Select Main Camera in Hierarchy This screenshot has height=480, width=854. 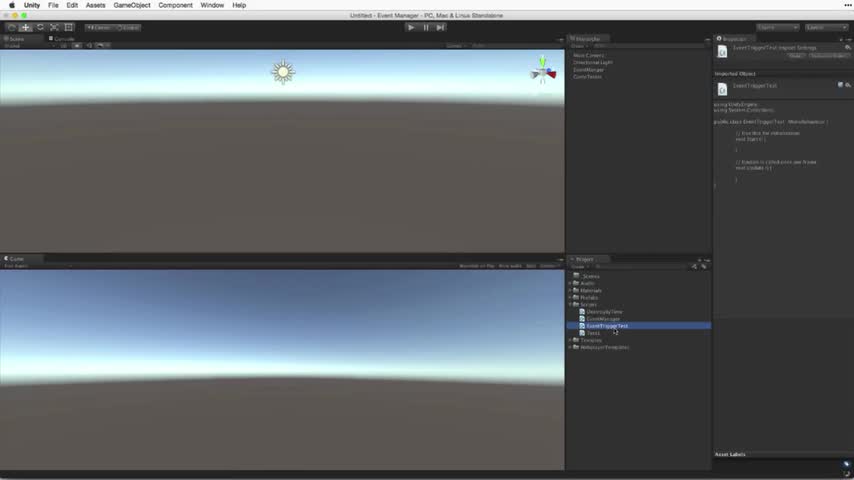pyautogui.click(x=589, y=56)
